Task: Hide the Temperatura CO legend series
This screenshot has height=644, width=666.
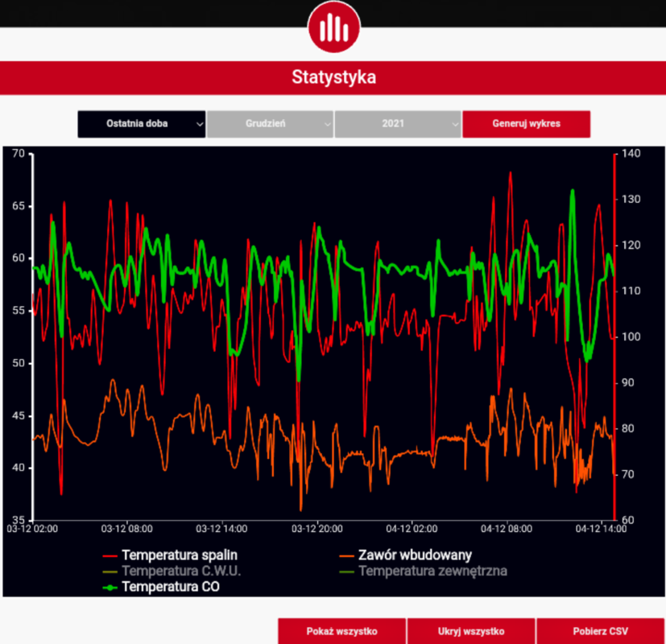Action: (170, 588)
